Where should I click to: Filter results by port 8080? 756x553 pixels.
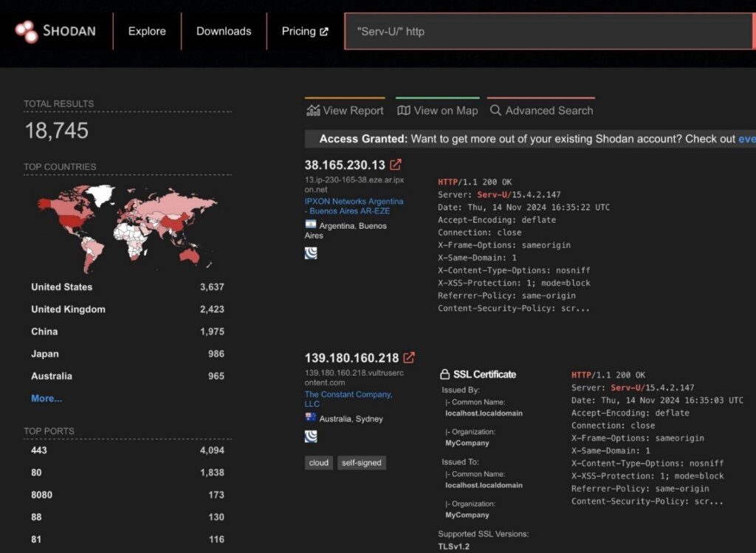point(128,494)
